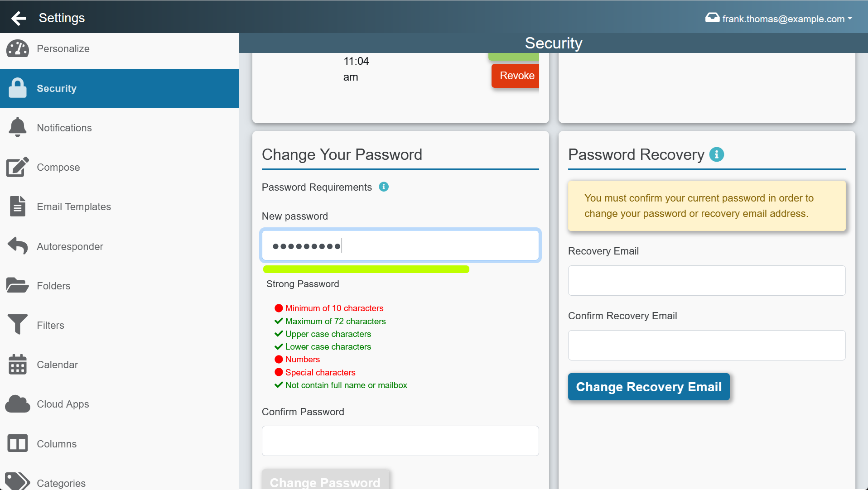Viewport: 868px width, 490px height.
Task: Click the Email Templates document icon
Action: point(17,206)
